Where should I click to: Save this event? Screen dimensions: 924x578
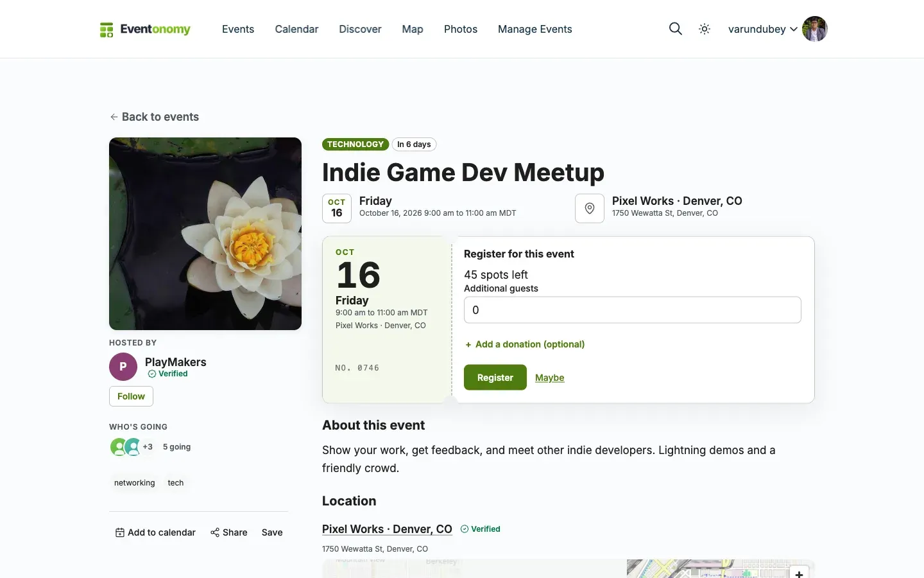point(272,532)
